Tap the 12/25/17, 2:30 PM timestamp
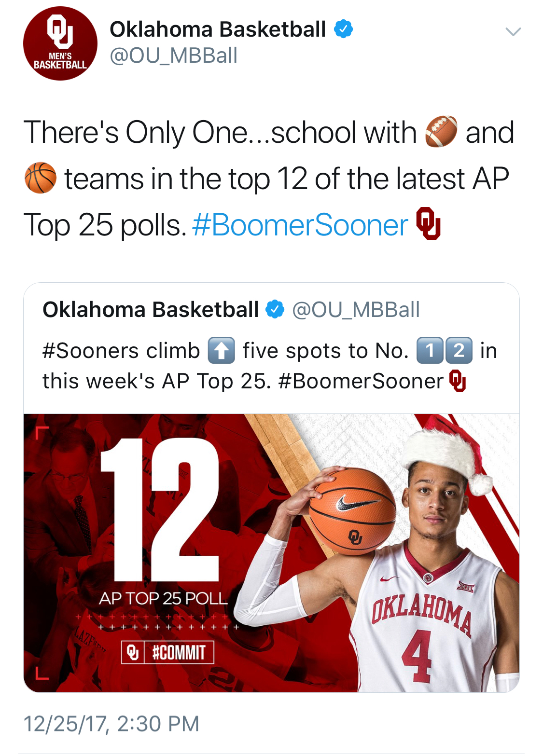The width and height of the screenshot is (543, 756). point(111,724)
